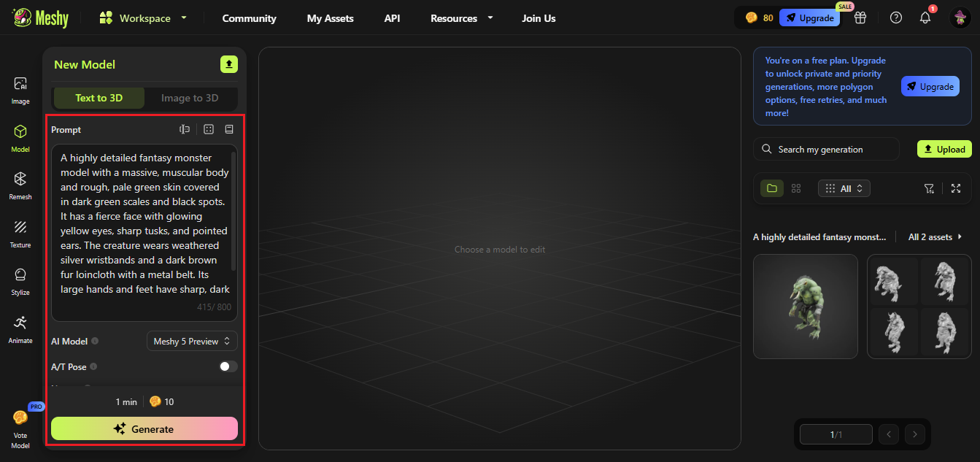Open the AI Model dropdown showing Meshy 5 Preview

[x=192, y=340]
